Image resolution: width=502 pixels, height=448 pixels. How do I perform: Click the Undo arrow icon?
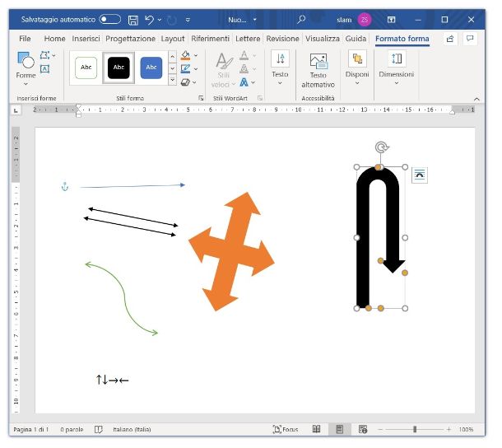(x=149, y=19)
